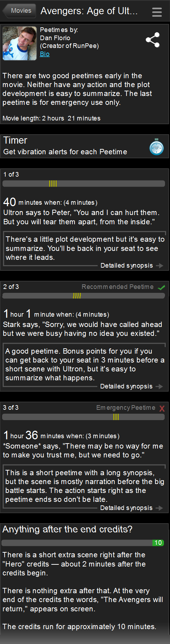Go back using the Movies button
The image size is (170, 644).
19,11
